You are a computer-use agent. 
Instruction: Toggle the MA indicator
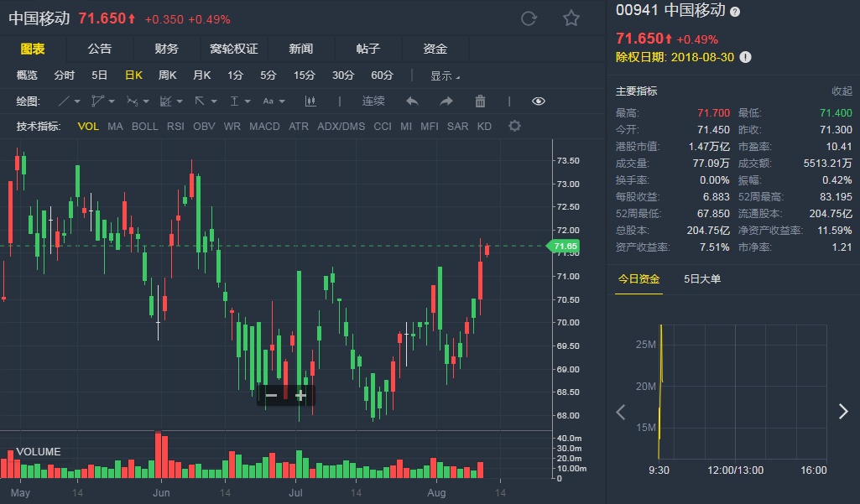point(115,126)
